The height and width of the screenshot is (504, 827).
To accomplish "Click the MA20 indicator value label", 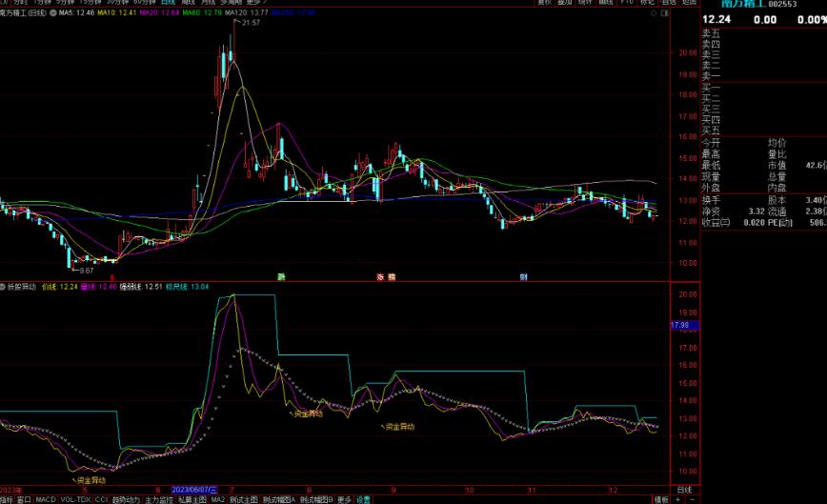I will coord(159,12).
